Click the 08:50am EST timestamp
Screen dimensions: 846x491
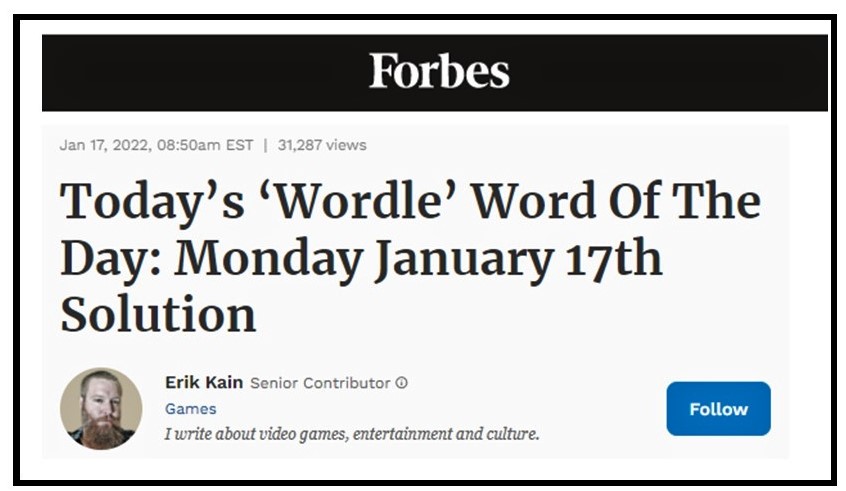[x=200, y=145]
